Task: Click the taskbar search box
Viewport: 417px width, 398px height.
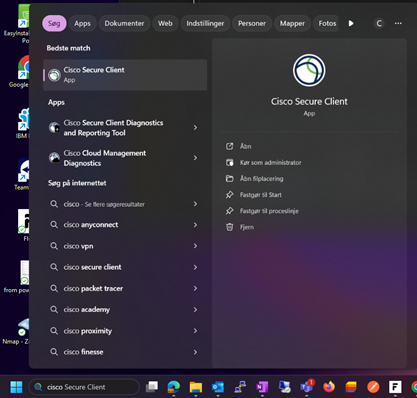Action: pos(84,387)
